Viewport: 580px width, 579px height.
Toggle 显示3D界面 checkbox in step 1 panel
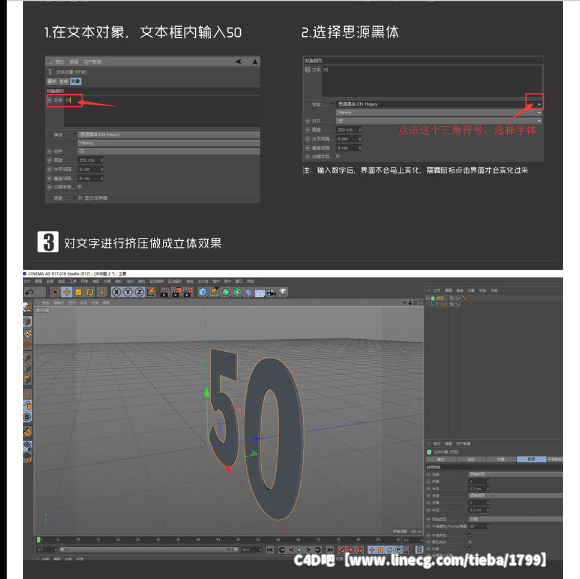[x=80, y=198]
